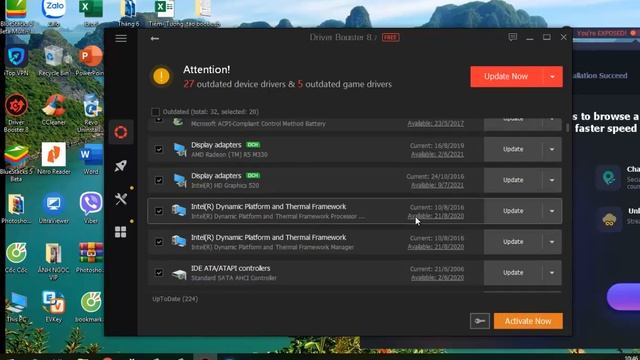The width and height of the screenshot is (640, 360).
Task: Select the CCleaner desktop icon
Action: click(53, 110)
